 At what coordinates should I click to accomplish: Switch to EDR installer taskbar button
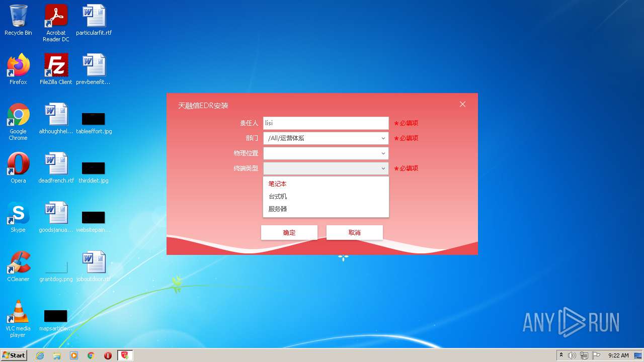125,355
